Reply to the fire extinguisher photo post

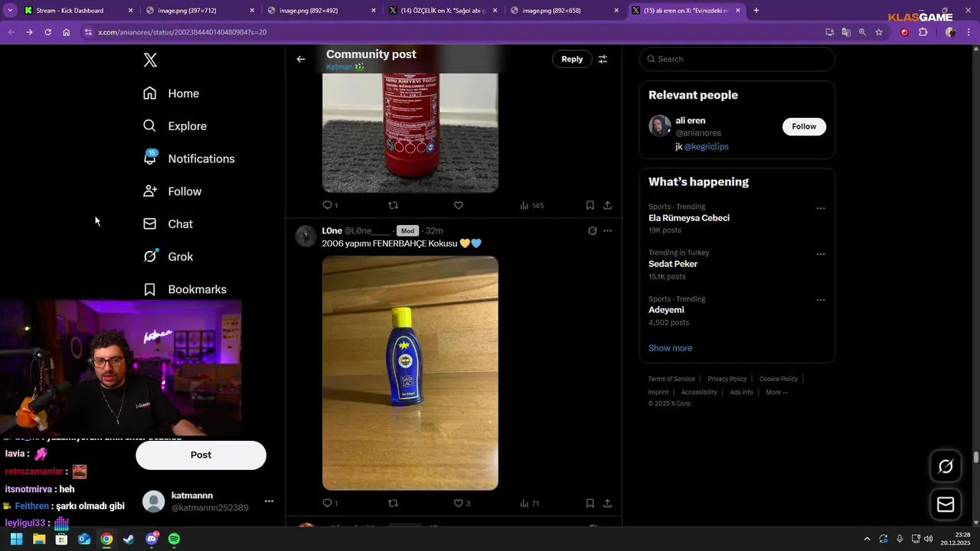pos(330,205)
